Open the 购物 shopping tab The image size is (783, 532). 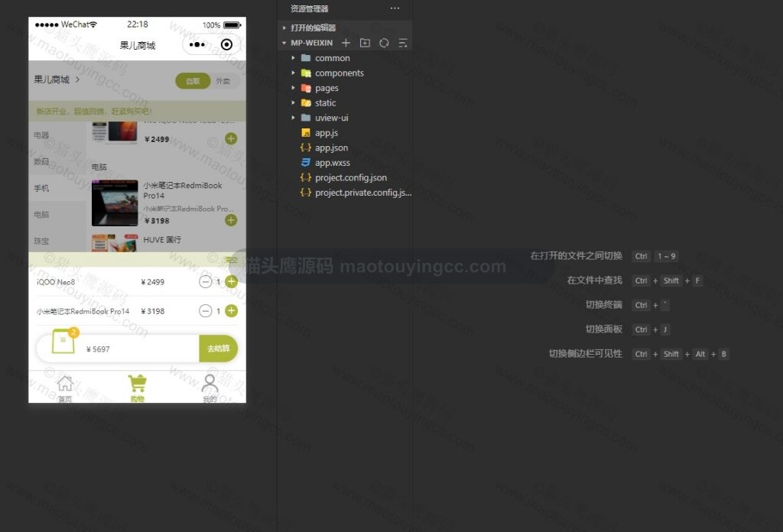[138, 388]
